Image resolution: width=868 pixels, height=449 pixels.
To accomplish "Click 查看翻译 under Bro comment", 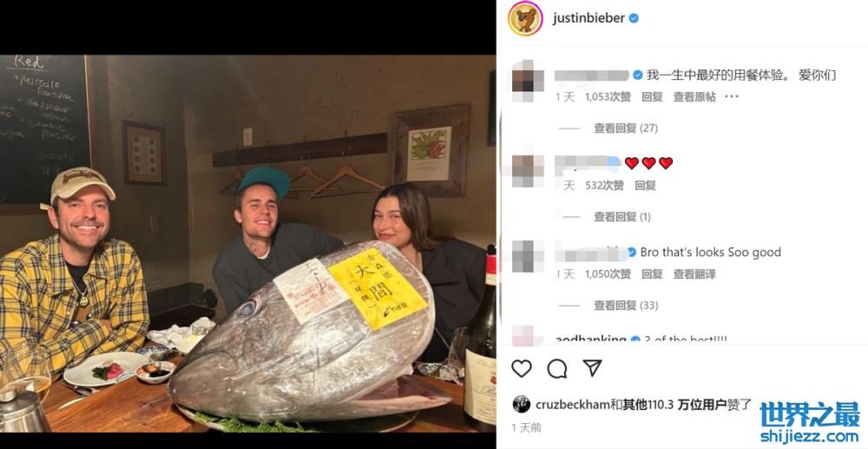I will [694, 274].
